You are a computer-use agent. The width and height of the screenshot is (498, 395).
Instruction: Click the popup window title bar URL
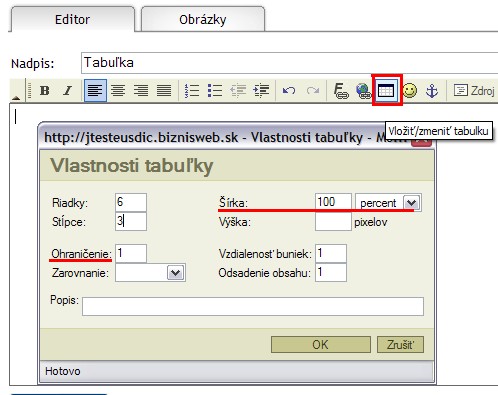tap(141, 137)
